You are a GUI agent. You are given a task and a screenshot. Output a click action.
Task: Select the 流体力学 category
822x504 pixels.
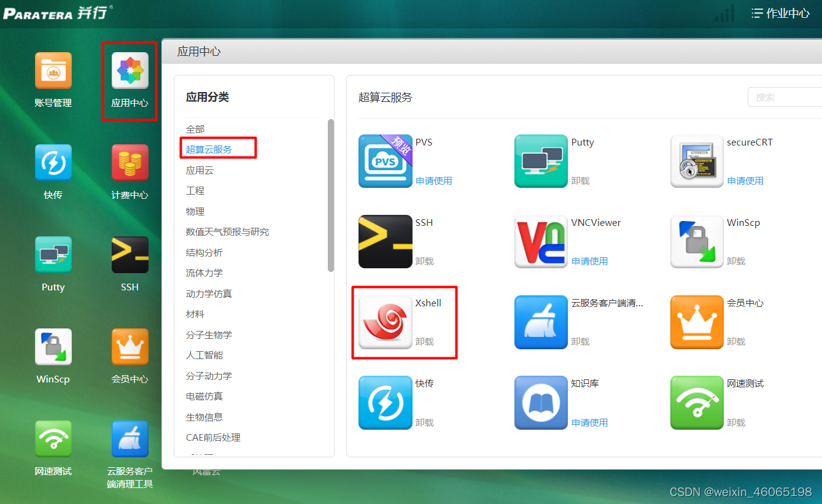tap(204, 273)
